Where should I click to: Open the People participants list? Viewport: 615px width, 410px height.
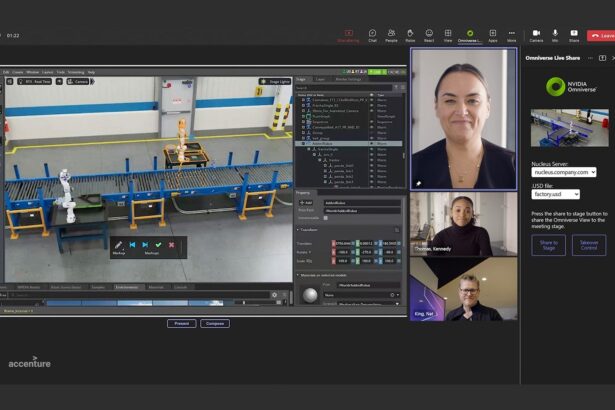tap(391, 34)
